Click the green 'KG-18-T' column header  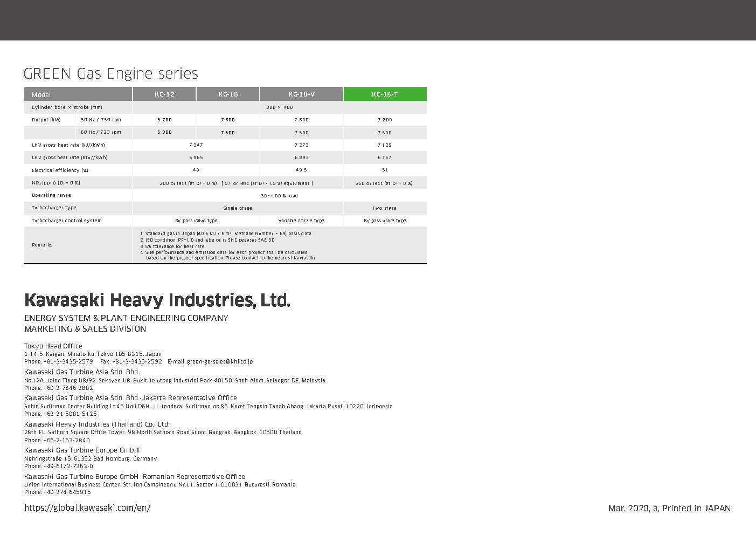(x=385, y=94)
